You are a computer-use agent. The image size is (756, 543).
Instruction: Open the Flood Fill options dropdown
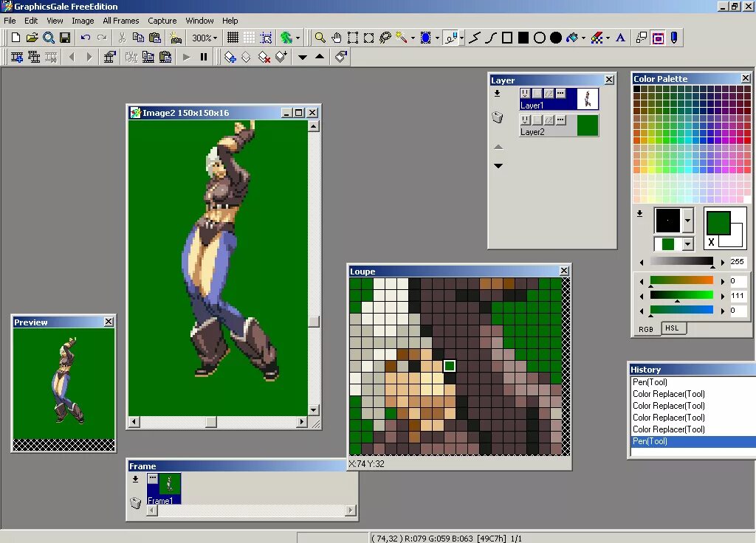point(583,38)
